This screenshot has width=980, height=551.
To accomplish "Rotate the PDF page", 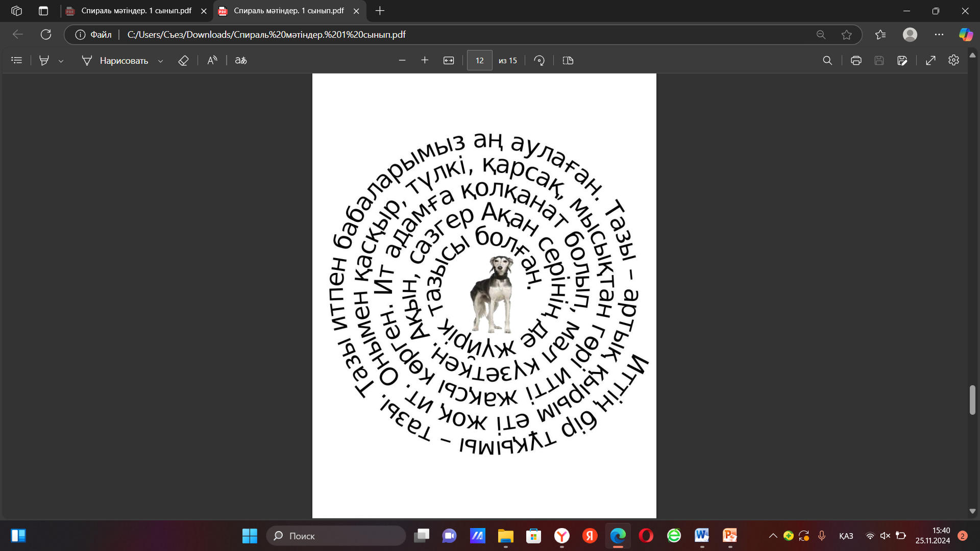I will pos(539,60).
